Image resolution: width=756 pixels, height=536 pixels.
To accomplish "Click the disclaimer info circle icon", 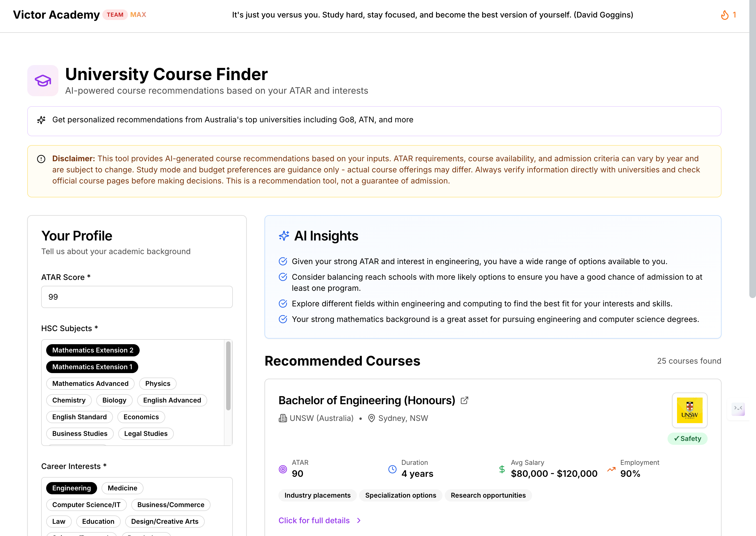I will (41, 159).
